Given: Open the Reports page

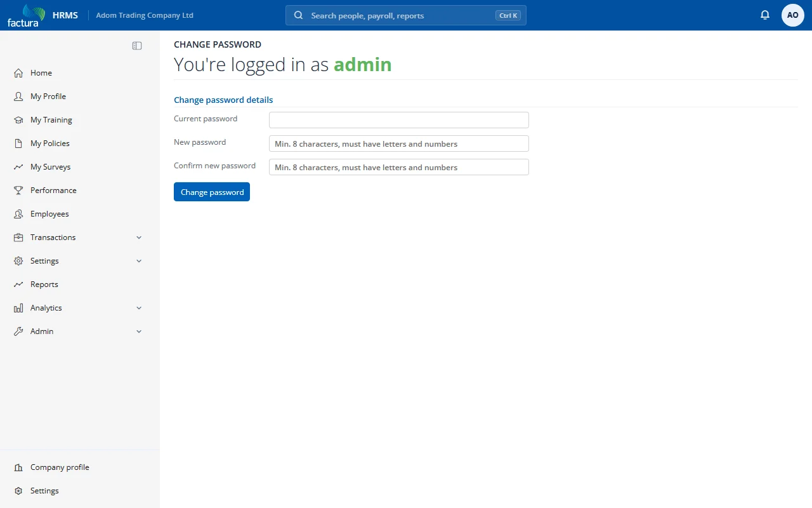Looking at the screenshot, I should [x=80, y=284].
